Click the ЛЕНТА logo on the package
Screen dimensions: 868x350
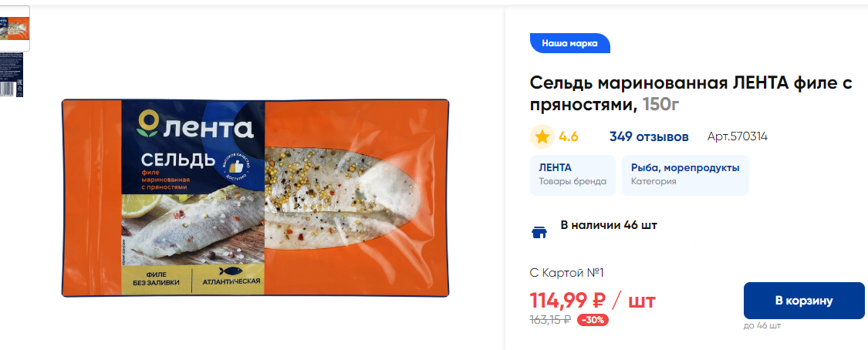195,124
